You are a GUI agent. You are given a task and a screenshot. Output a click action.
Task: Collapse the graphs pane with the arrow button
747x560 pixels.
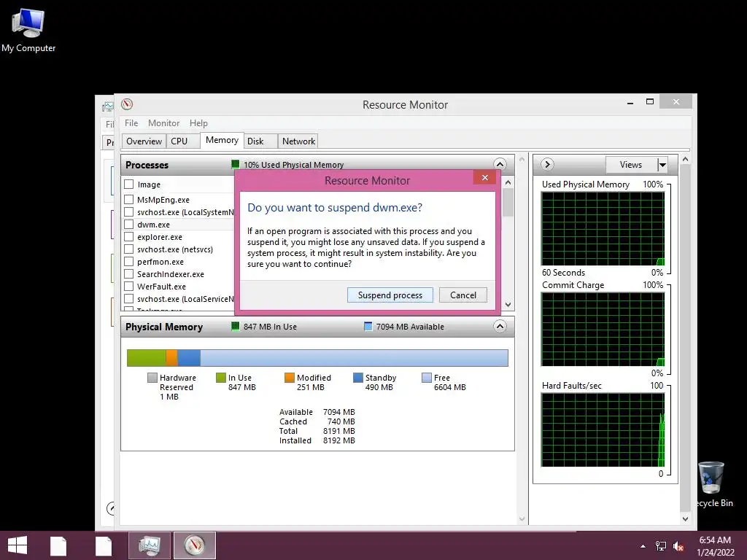[x=547, y=164]
